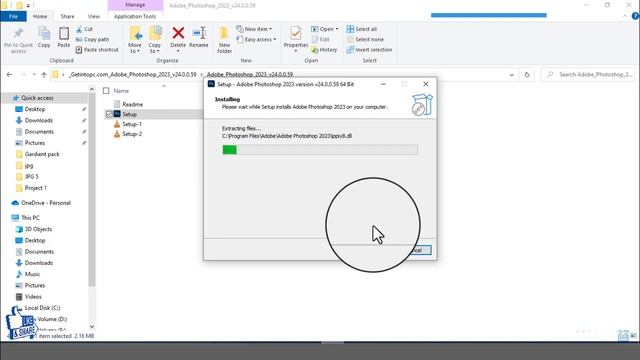Image resolution: width=640 pixels, height=360 pixels.
Task: Click the Help question mark icon
Action: tap(636, 16)
